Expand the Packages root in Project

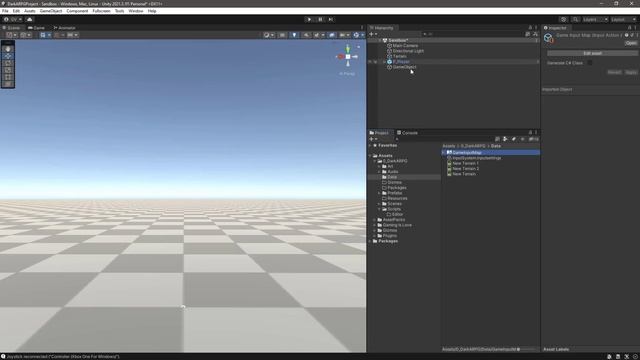pyautogui.click(x=370, y=241)
